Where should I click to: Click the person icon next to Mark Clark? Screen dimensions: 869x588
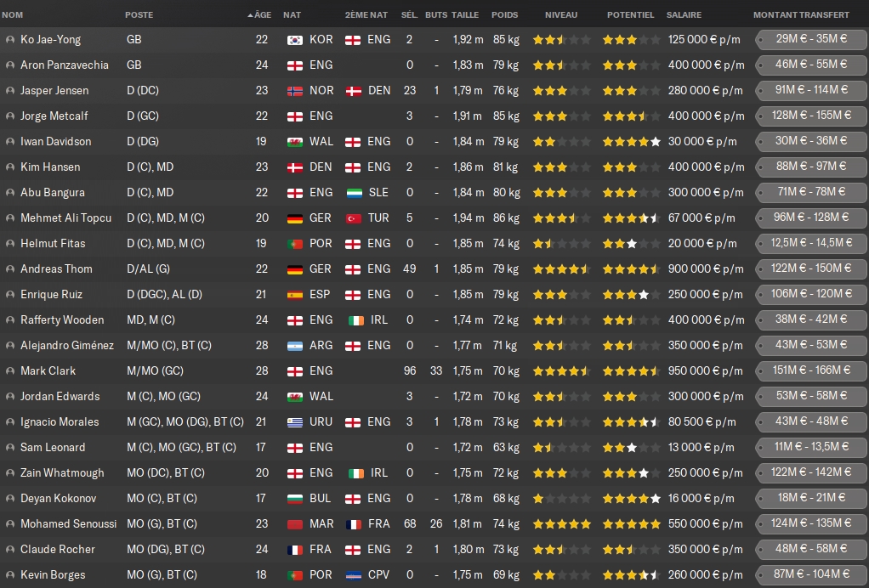pyautogui.click(x=9, y=371)
